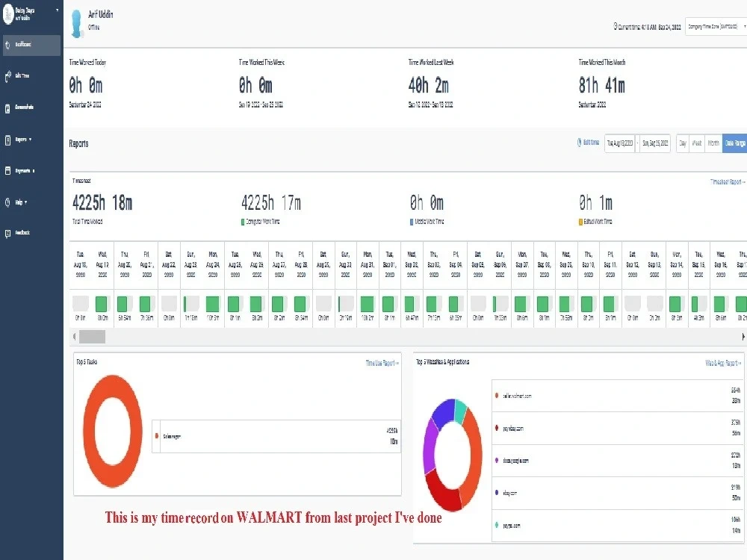Switch report view to Day

(x=683, y=143)
